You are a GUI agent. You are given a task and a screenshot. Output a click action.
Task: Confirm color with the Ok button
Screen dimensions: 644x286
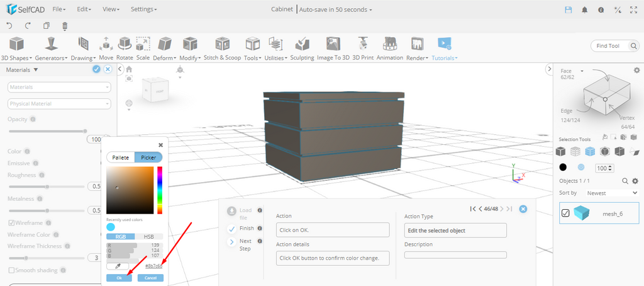tap(119, 278)
